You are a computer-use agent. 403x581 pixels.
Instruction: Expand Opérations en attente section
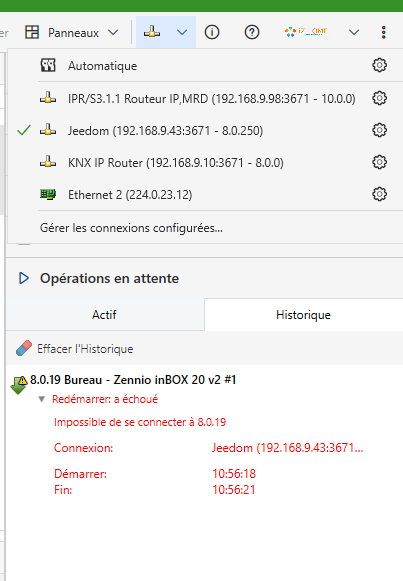[x=24, y=278]
